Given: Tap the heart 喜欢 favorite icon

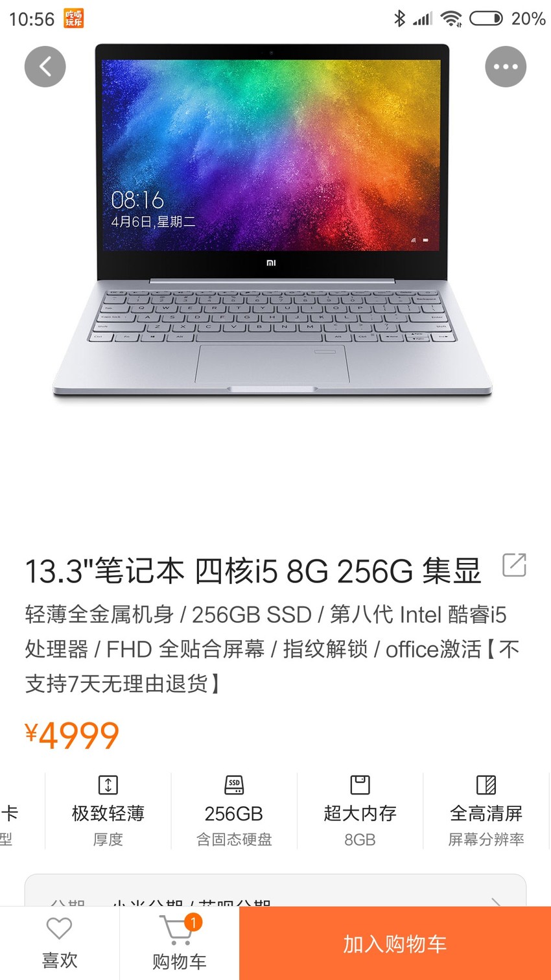Looking at the screenshot, I should [x=59, y=929].
